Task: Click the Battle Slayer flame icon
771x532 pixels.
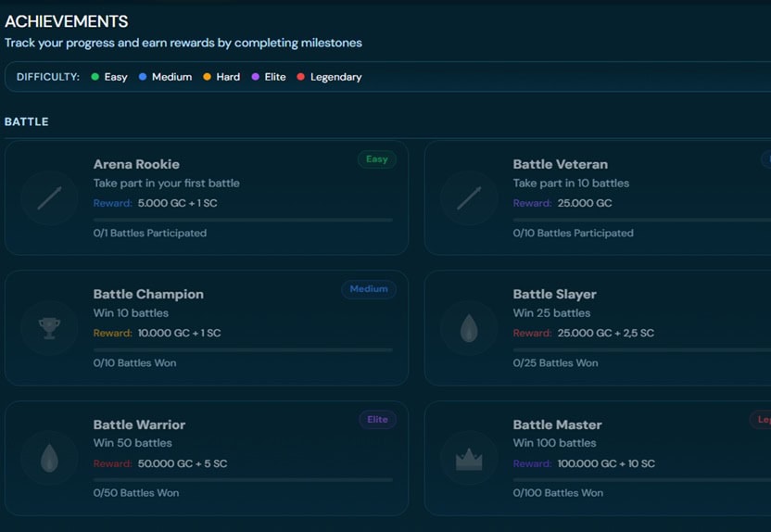Action: tap(469, 328)
